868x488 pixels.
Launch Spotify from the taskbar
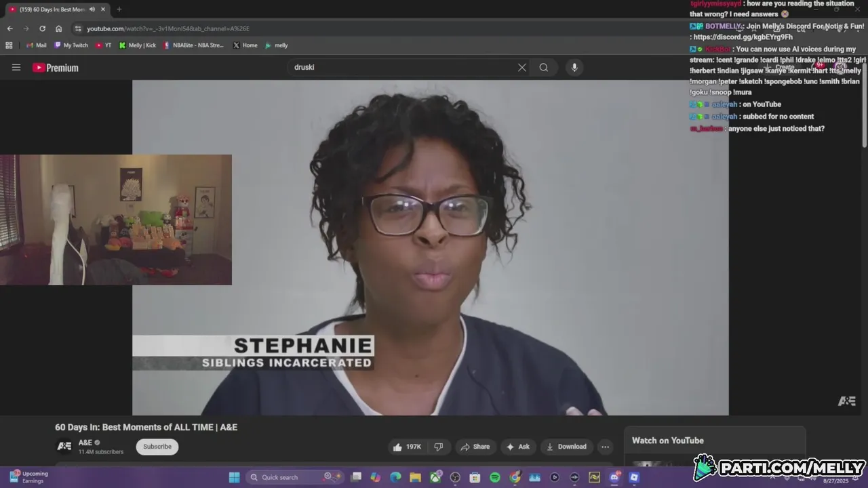(495, 477)
